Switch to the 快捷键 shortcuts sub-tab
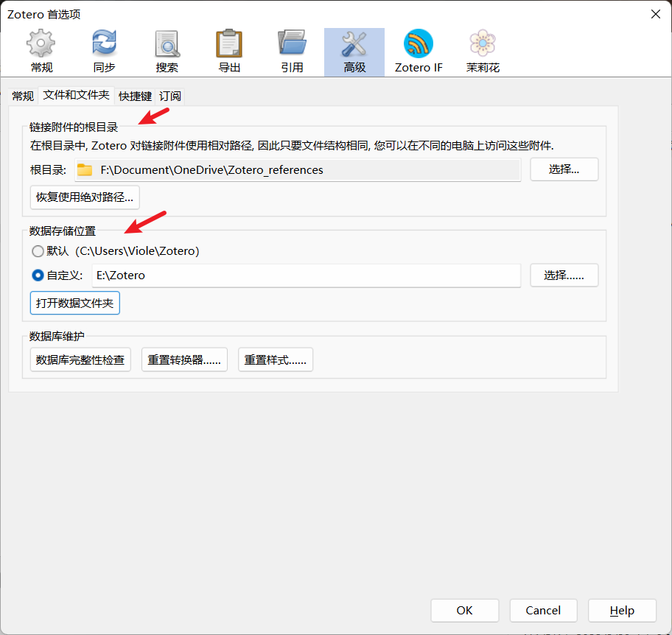672x635 pixels. 135,96
